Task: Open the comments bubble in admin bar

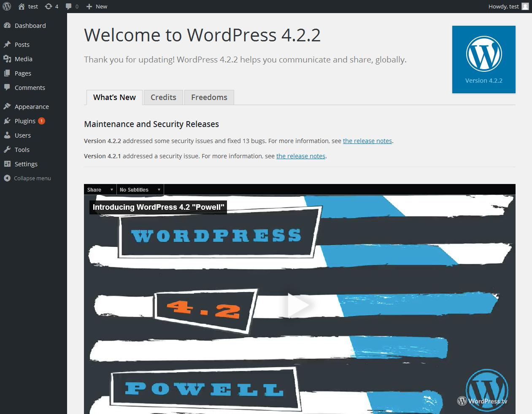Action: [x=69, y=6]
